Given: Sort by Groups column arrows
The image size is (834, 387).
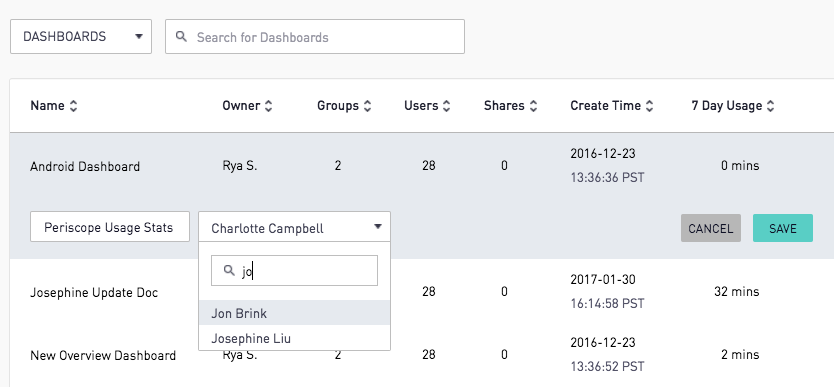Looking at the screenshot, I should [x=367, y=106].
